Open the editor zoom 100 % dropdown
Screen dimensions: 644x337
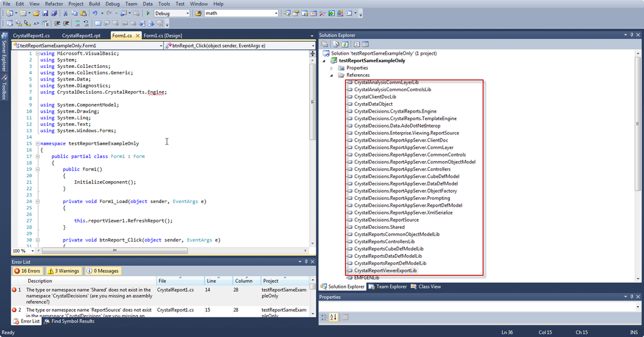[33, 251]
